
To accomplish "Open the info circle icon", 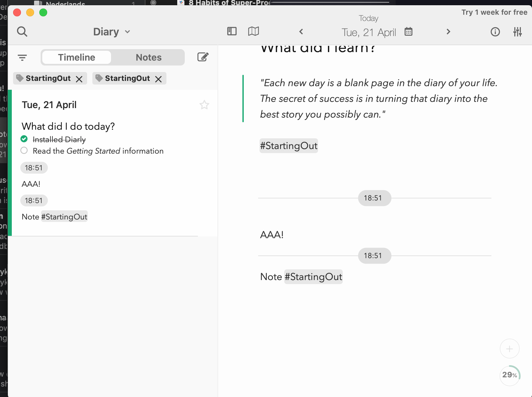I will click(495, 32).
